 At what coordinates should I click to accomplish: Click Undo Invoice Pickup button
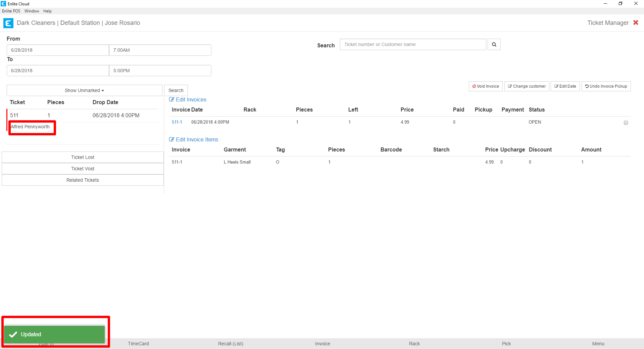point(606,86)
